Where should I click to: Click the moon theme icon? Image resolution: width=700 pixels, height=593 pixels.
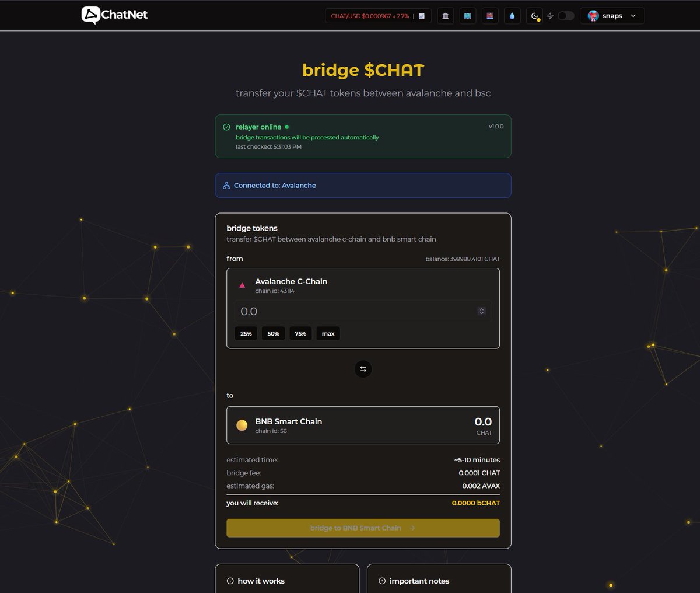(534, 16)
